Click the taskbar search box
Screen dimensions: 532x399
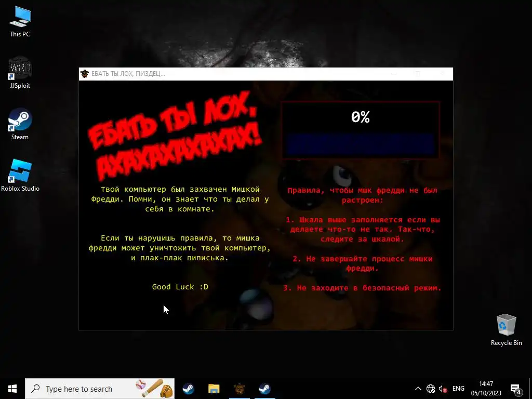[x=100, y=389]
